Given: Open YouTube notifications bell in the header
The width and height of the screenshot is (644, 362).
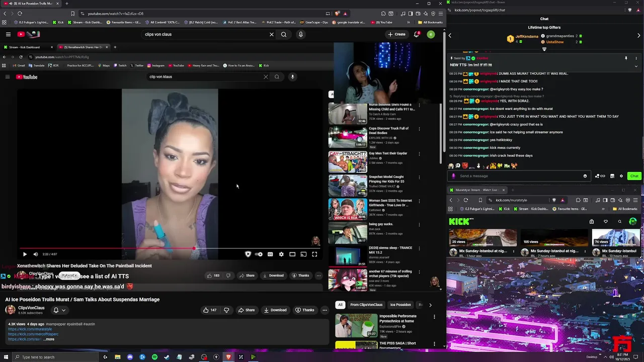Looking at the screenshot, I should (x=417, y=34).
